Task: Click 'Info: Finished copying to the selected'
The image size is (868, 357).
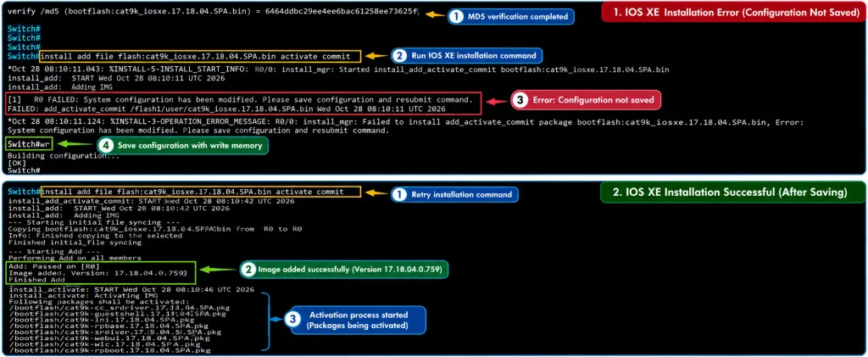Action: pyautogui.click(x=95, y=235)
